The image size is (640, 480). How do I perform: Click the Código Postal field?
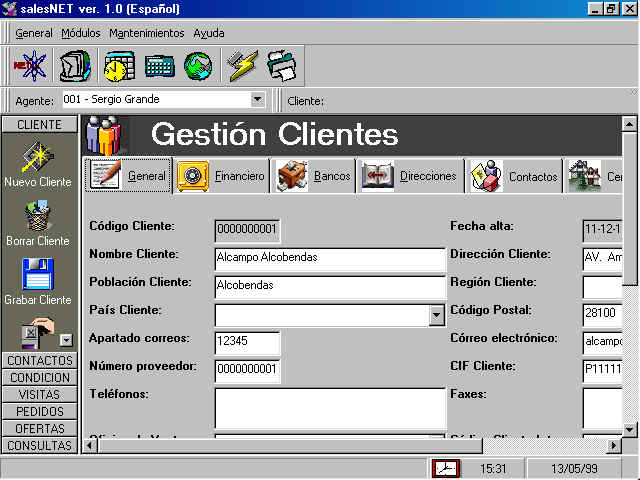(602, 315)
